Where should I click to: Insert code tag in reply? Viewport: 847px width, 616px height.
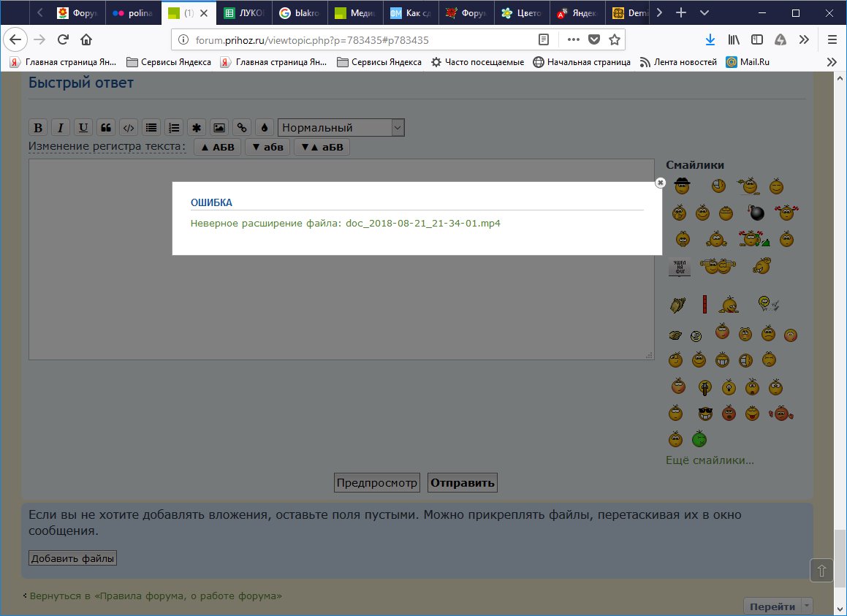[128, 128]
